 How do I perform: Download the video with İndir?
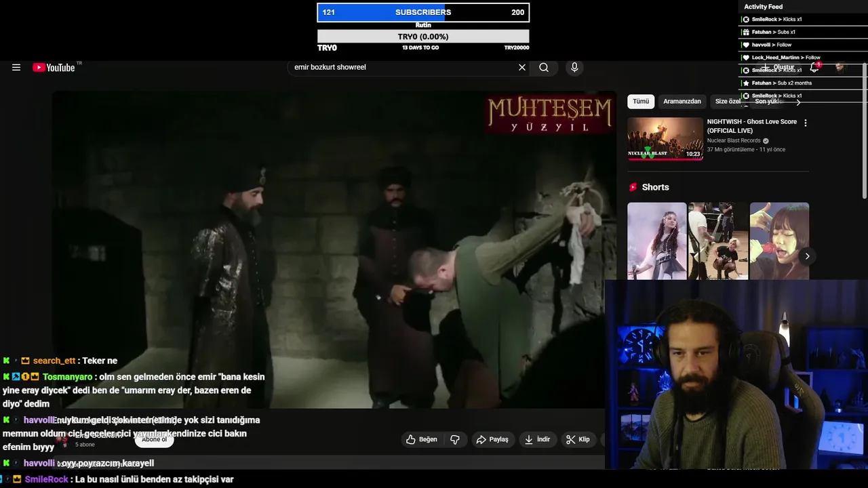537,439
